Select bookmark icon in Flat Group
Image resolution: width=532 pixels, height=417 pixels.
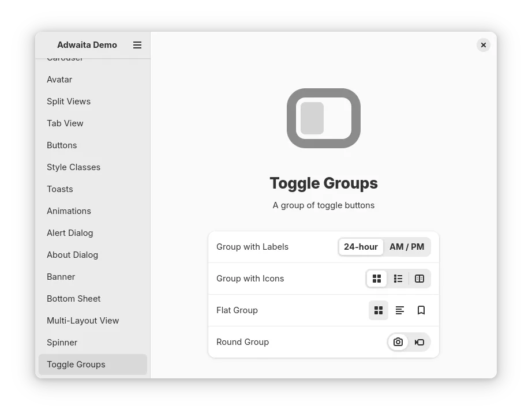pos(421,310)
